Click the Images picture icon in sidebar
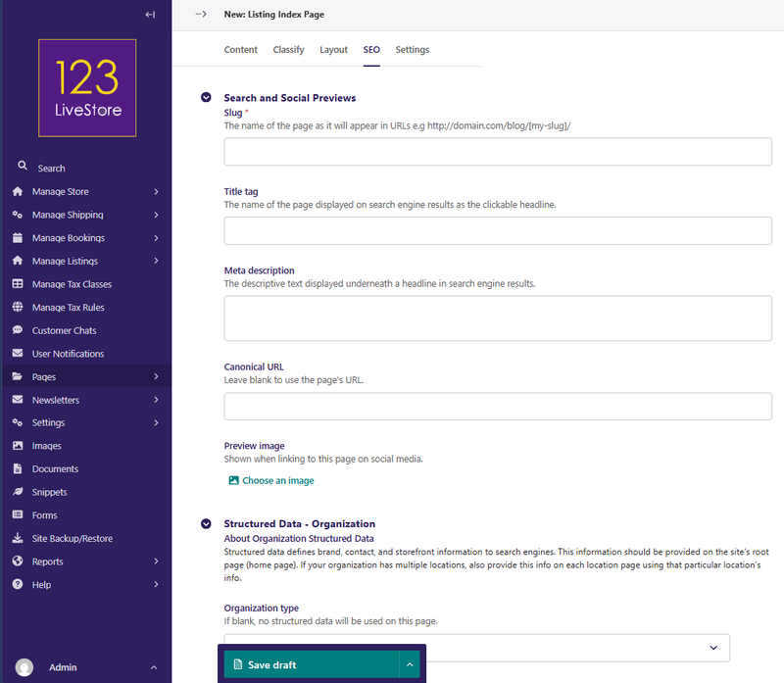 pos(18,446)
